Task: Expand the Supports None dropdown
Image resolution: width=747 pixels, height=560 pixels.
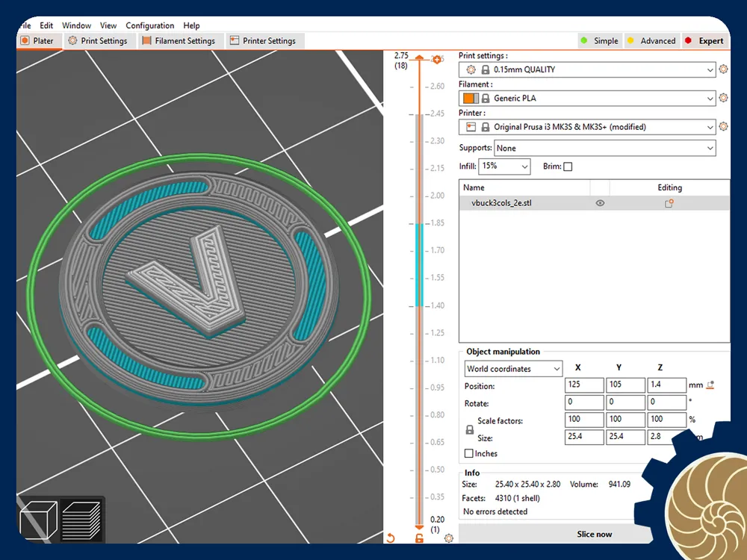Action: coord(604,148)
